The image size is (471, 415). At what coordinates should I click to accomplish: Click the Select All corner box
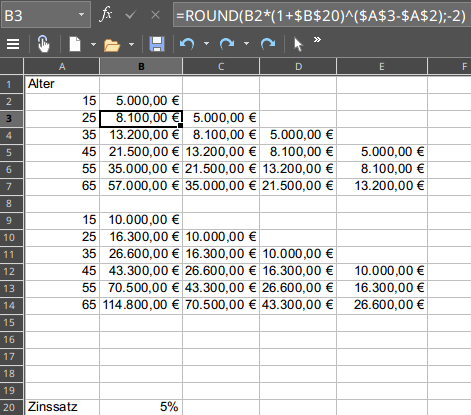click(x=12, y=67)
